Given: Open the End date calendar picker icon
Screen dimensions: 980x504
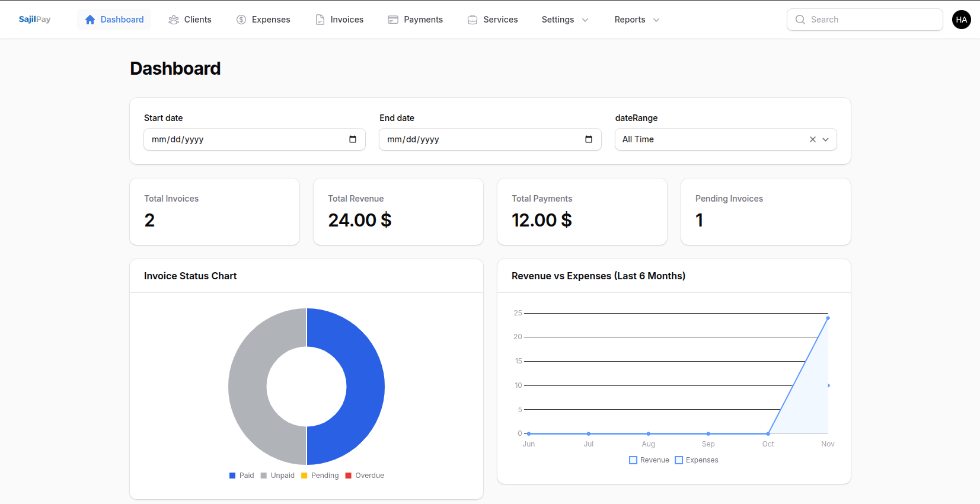Looking at the screenshot, I should pyautogui.click(x=589, y=139).
